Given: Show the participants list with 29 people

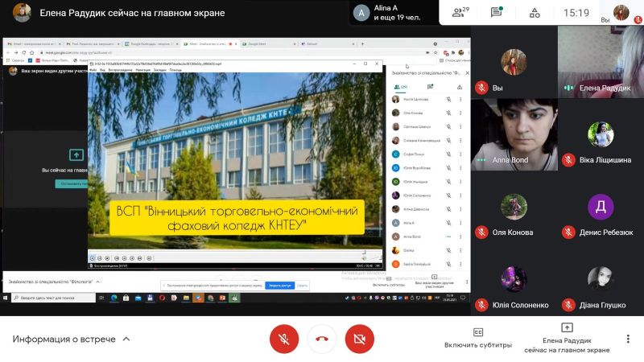Looking at the screenshot, I should pos(460,12).
